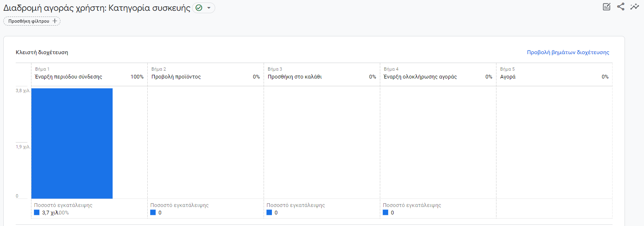
Task: Click the blue funnel bar for step 1
Action: (72, 143)
